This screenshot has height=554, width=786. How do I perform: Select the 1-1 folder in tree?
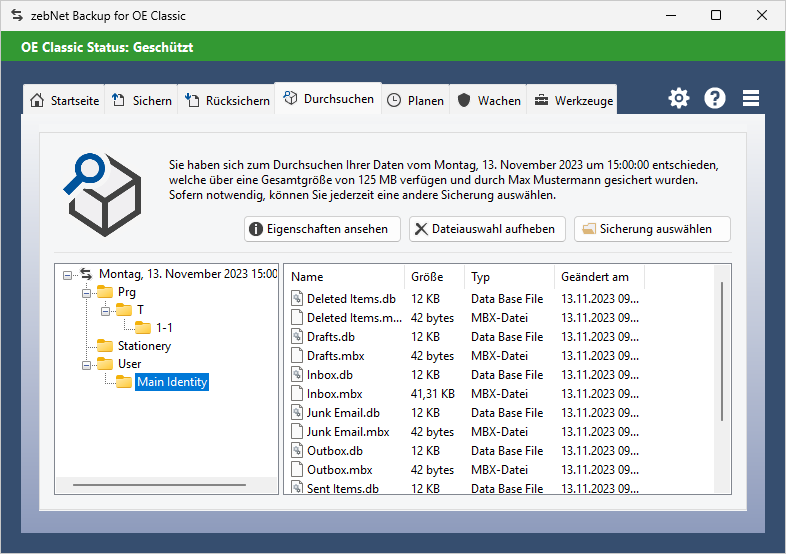click(x=164, y=328)
